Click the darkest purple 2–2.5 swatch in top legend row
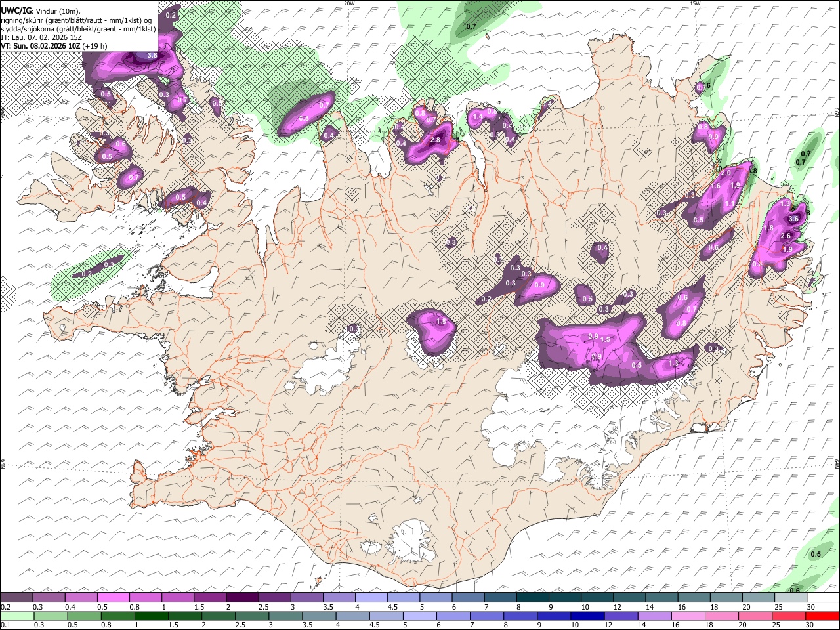 pyautogui.click(x=242, y=597)
